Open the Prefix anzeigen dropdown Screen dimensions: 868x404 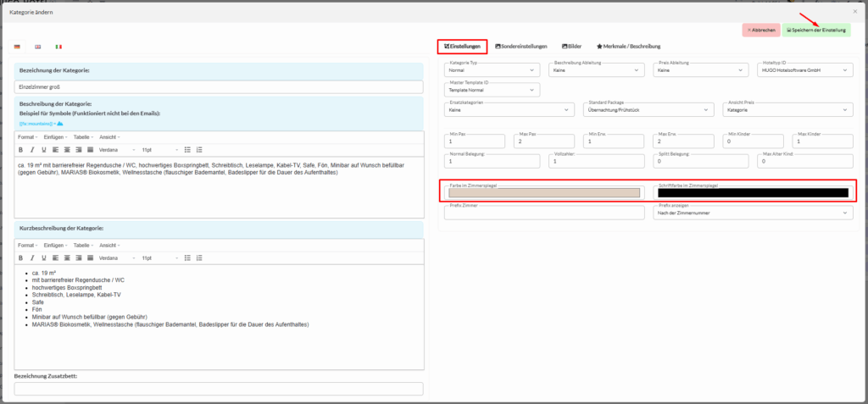(753, 213)
